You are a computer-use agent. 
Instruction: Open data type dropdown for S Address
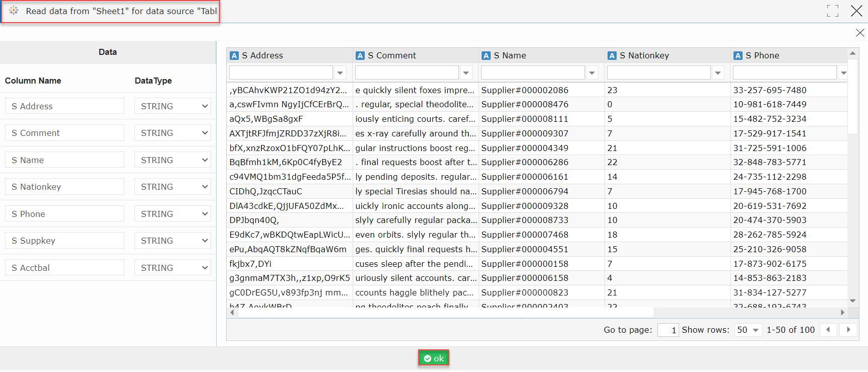[x=172, y=106]
